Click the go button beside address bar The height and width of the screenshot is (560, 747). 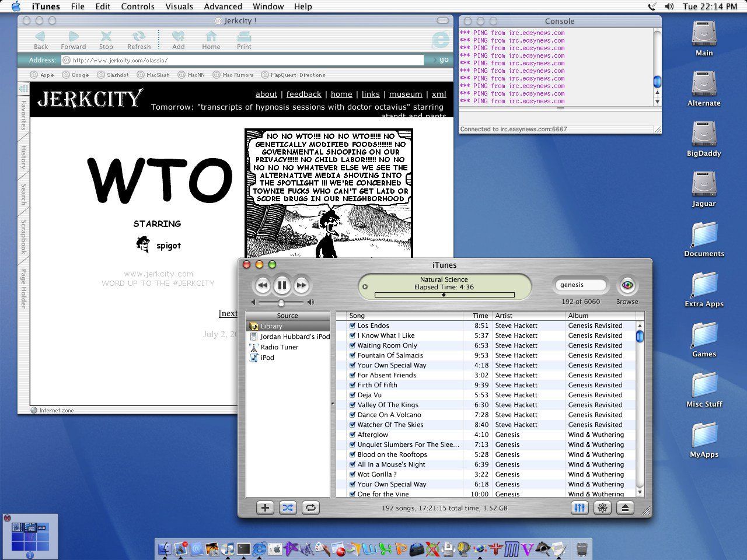[441, 60]
